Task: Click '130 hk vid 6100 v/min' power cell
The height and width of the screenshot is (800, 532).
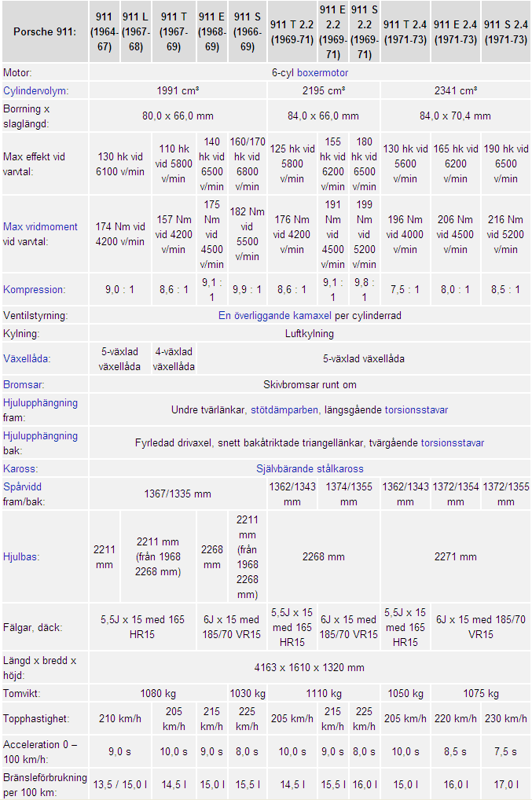Action: [120, 164]
